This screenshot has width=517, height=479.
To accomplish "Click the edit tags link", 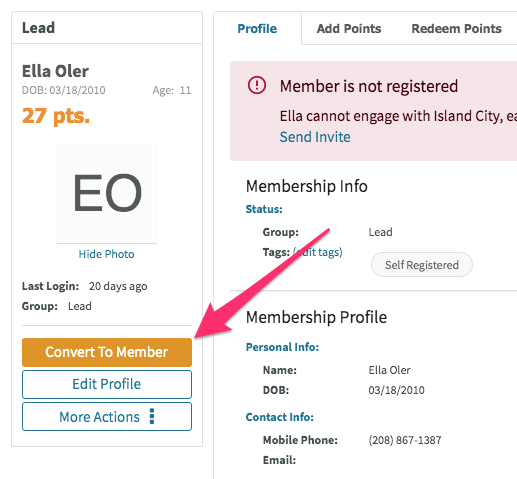I will (318, 252).
